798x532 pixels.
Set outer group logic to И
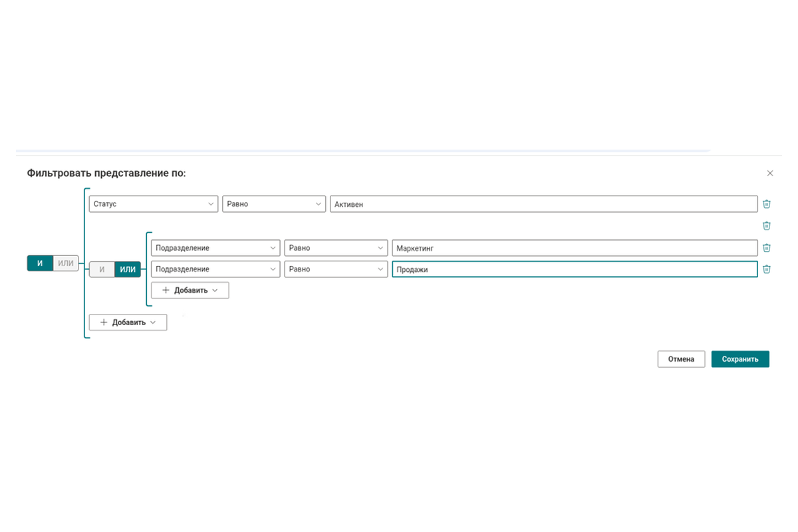[40, 263]
